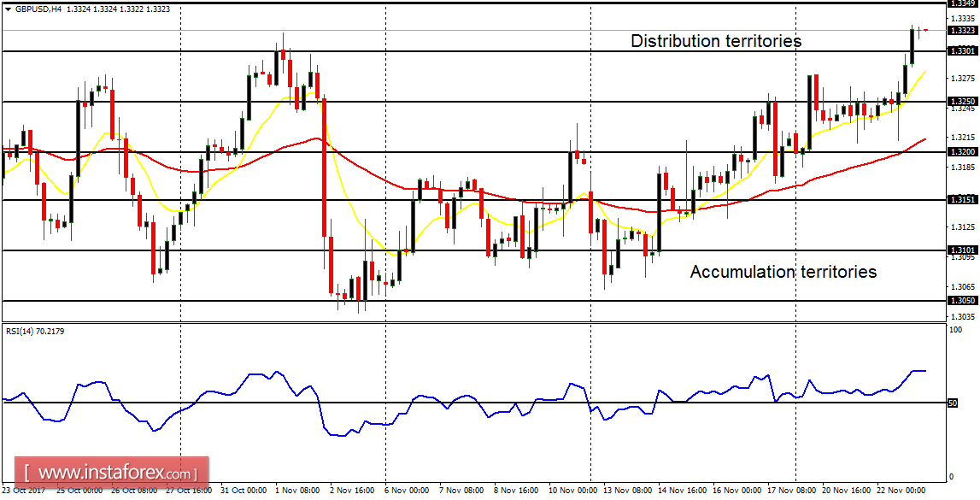Click the current price 1.3323 marker
Screen dimensions: 980x500
(x=962, y=31)
